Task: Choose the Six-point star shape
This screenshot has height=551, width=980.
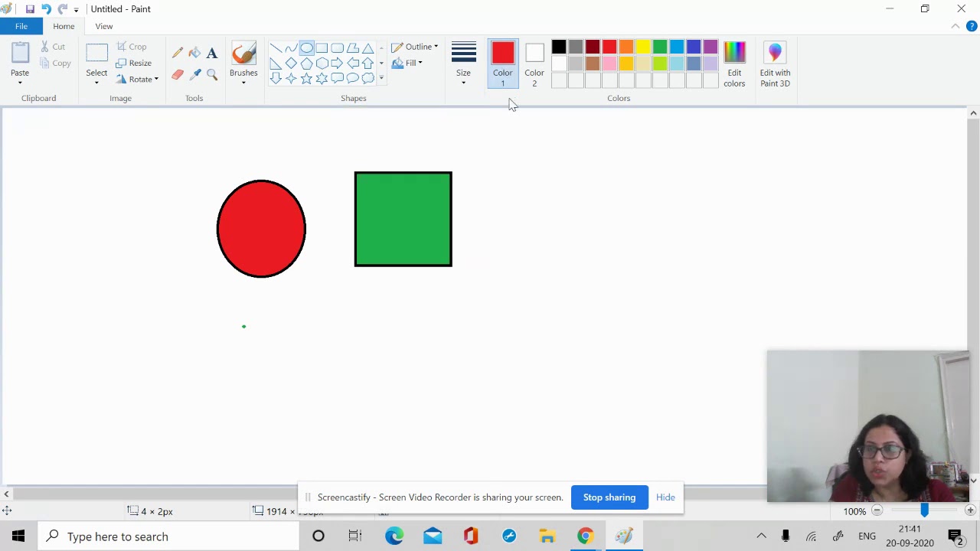Action: tap(322, 78)
